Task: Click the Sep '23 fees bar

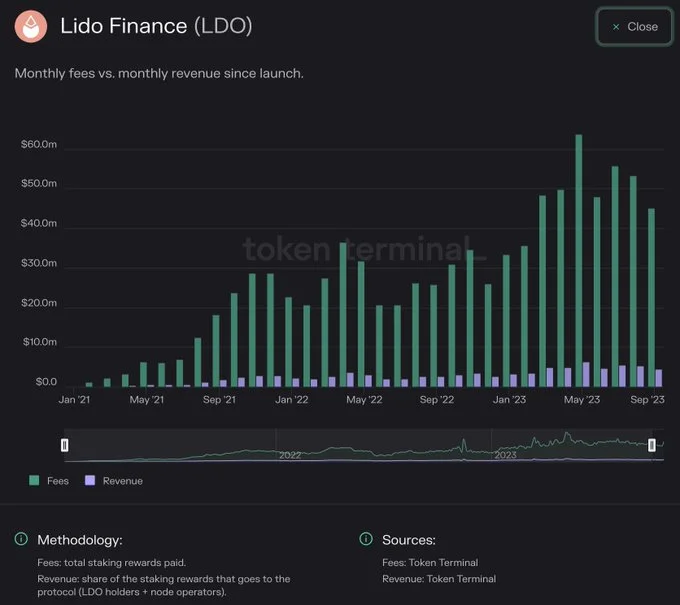Action: (x=651, y=298)
